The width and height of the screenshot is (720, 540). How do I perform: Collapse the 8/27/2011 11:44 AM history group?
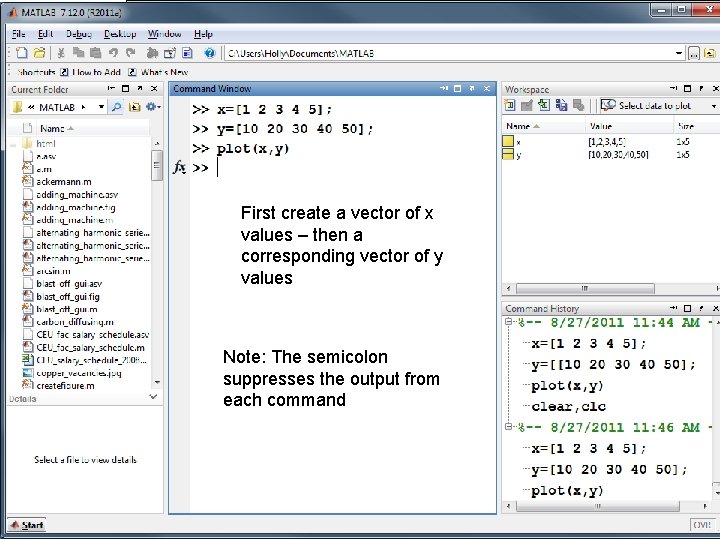[x=508, y=322]
